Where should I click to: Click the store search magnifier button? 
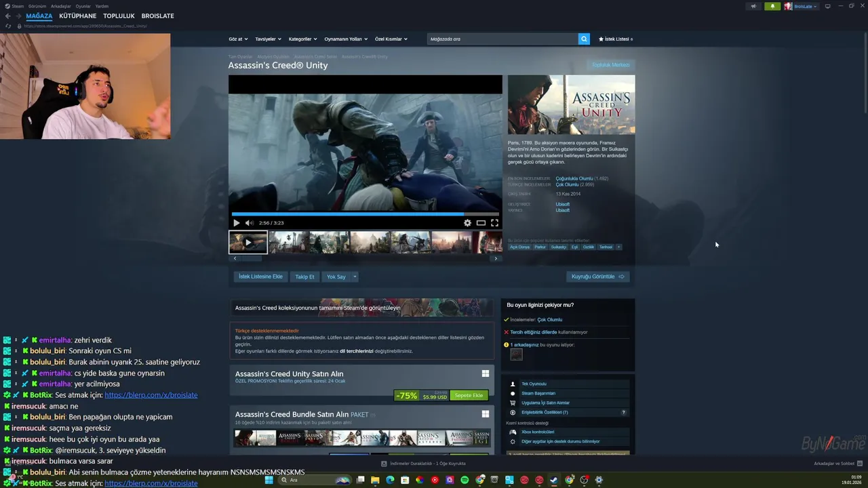tap(584, 39)
